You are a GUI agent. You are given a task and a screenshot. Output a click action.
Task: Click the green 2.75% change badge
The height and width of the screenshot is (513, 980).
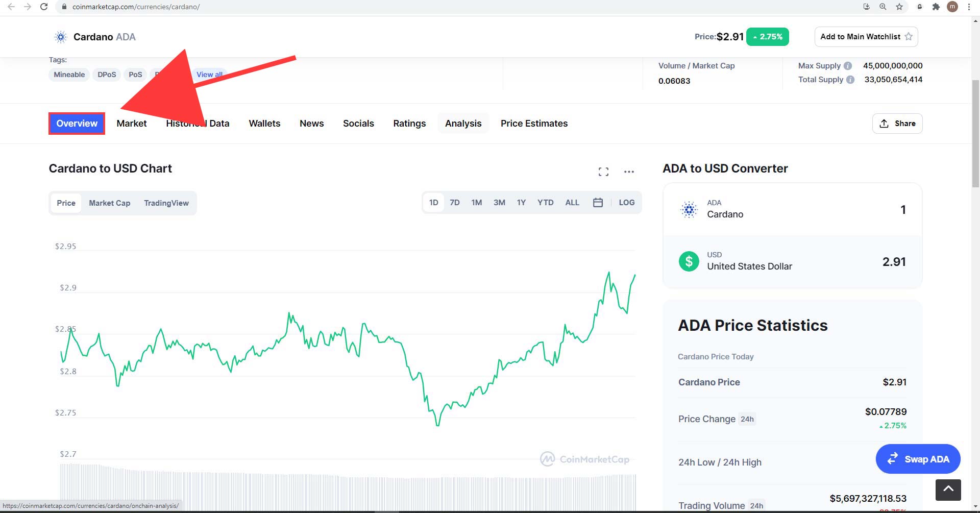coord(768,37)
